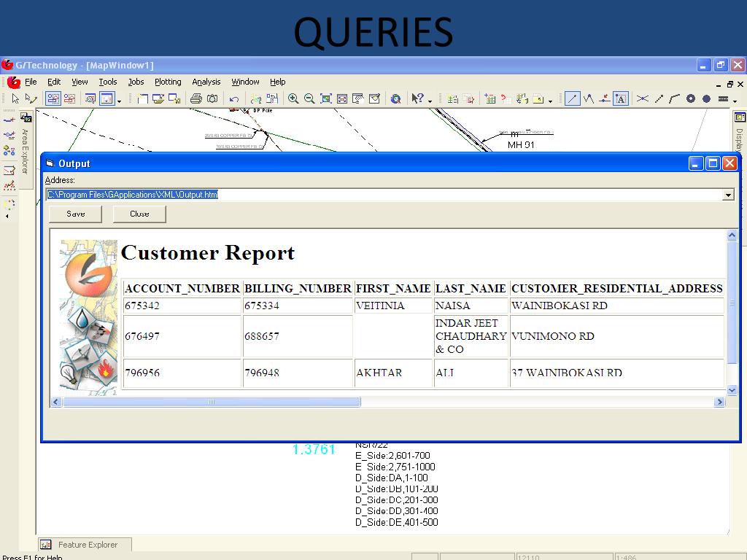This screenshot has width=747, height=560.
Task: Click the report scroll left arrow
Action: tap(56, 402)
